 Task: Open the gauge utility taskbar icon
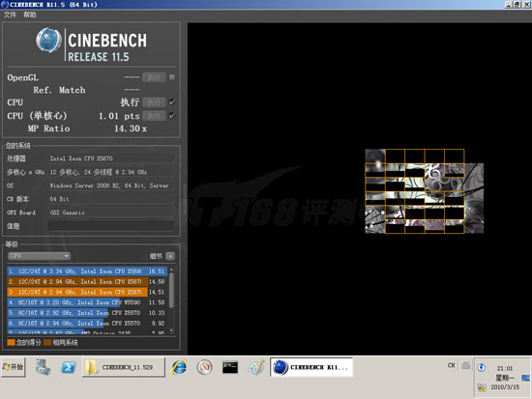(x=204, y=367)
